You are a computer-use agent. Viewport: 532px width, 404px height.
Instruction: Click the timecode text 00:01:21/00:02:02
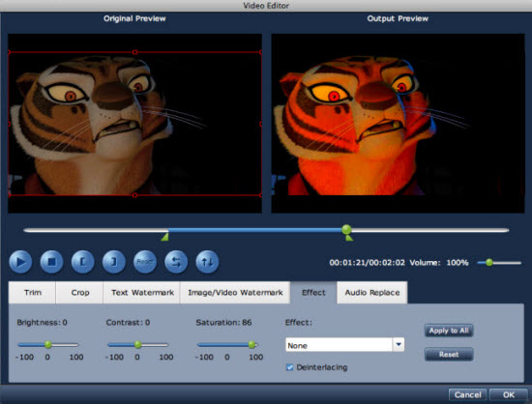[368, 263]
